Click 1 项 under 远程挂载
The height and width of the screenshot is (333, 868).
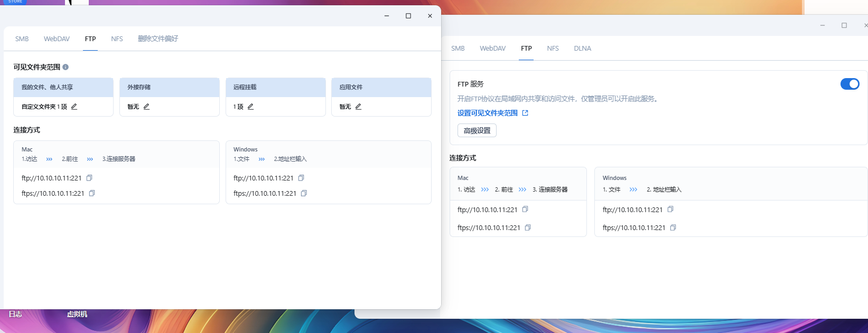tap(238, 107)
